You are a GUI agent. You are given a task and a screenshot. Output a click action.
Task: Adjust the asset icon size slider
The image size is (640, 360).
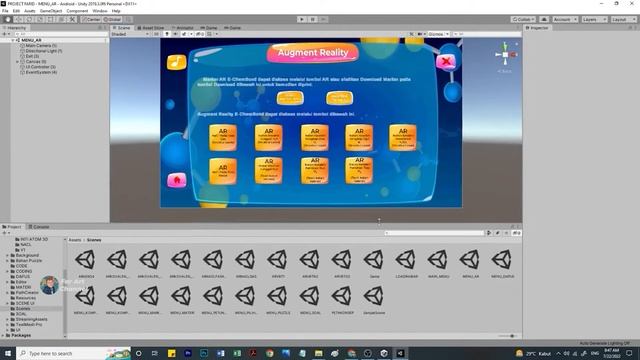pyautogui.click(x=508, y=336)
